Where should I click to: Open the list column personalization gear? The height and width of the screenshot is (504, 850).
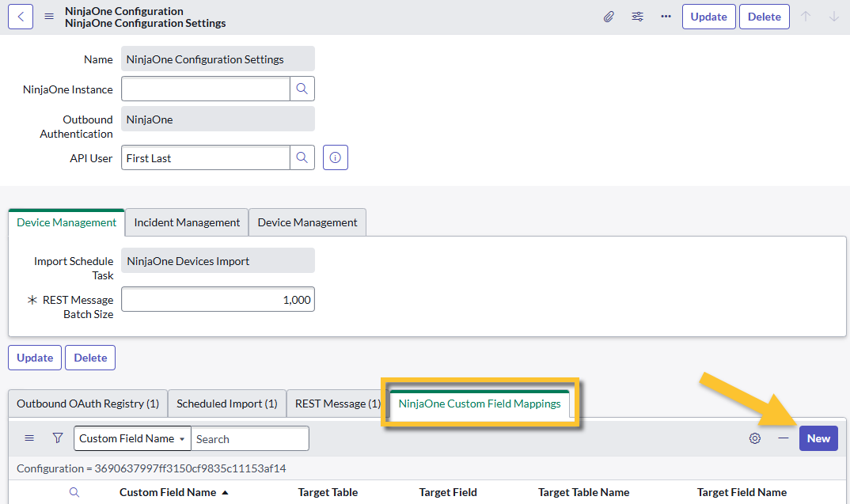point(754,438)
